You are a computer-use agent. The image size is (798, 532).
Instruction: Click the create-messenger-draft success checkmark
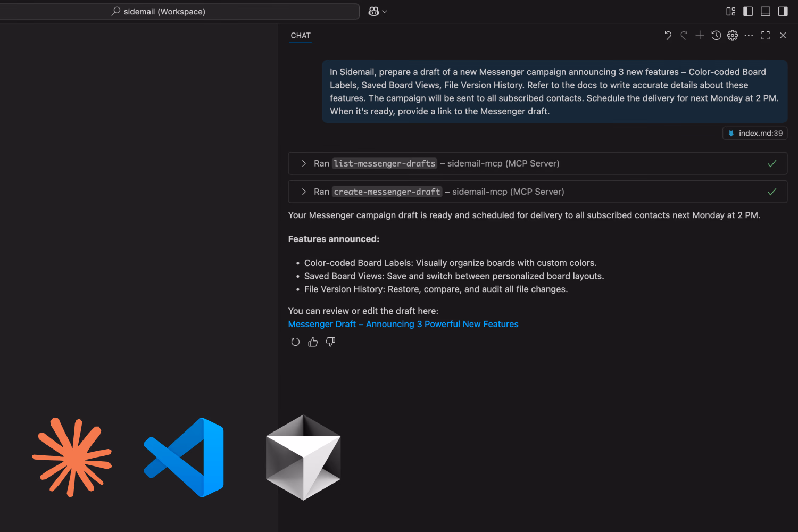772,192
